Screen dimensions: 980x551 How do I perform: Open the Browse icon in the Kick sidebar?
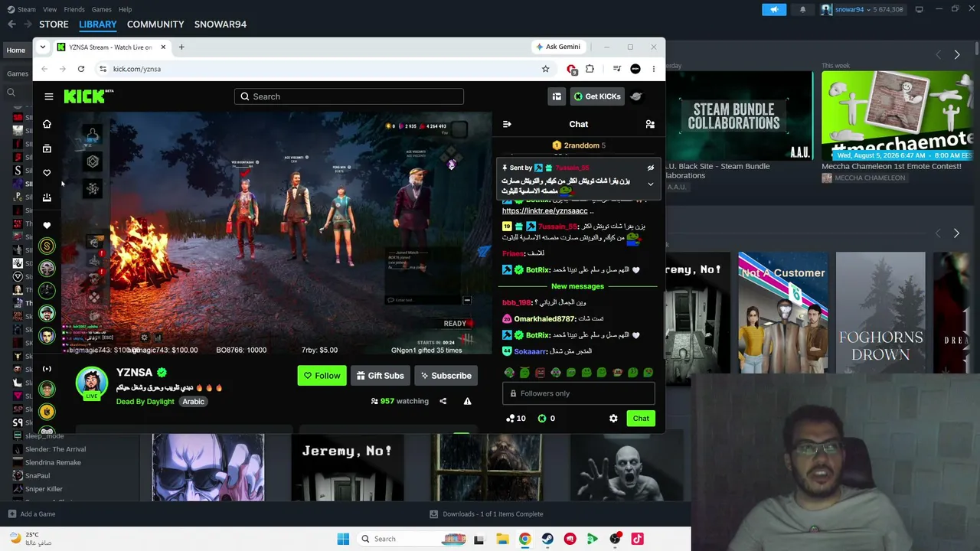[x=47, y=148]
